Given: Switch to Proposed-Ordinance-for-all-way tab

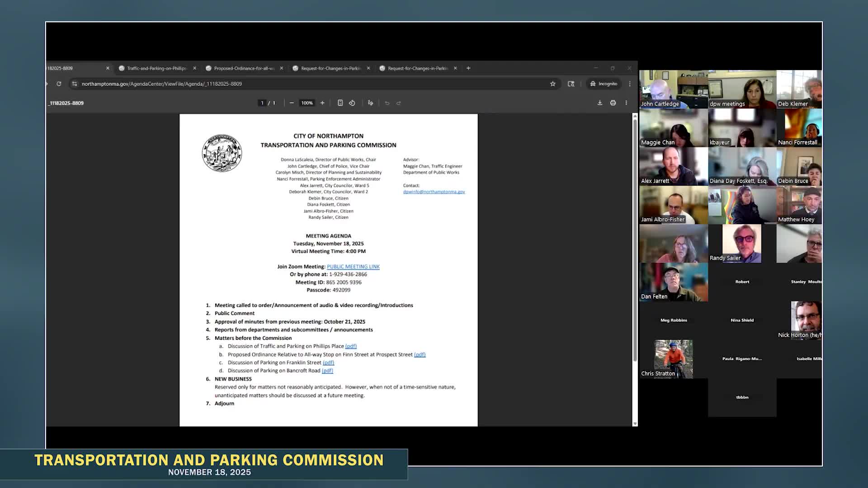Looking at the screenshot, I should (243, 68).
